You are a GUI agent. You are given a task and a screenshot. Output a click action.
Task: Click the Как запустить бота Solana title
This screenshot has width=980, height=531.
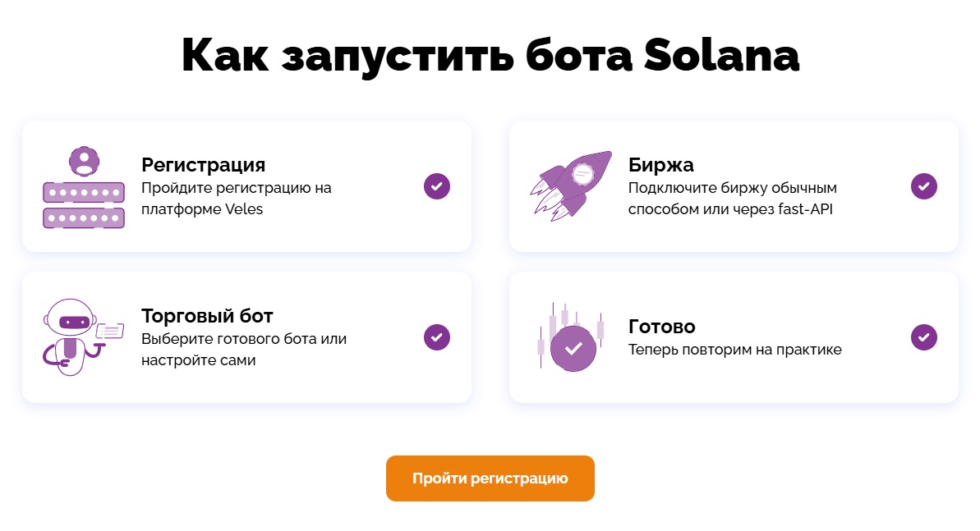490,56
